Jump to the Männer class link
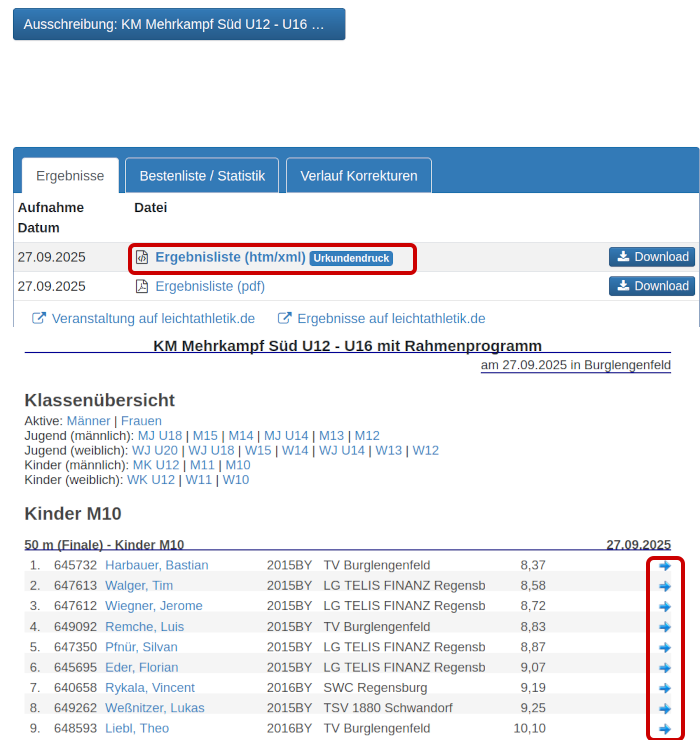 [88, 421]
